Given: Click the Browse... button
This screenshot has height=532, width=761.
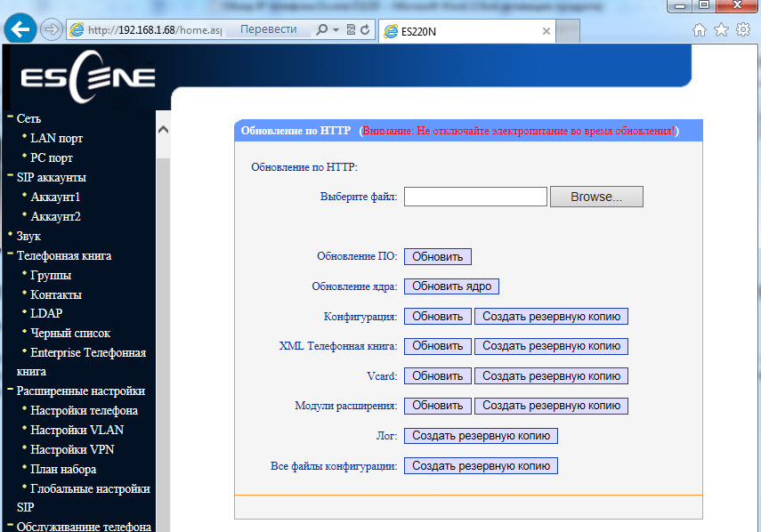Looking at the screenshot, I should click(596, 197).
